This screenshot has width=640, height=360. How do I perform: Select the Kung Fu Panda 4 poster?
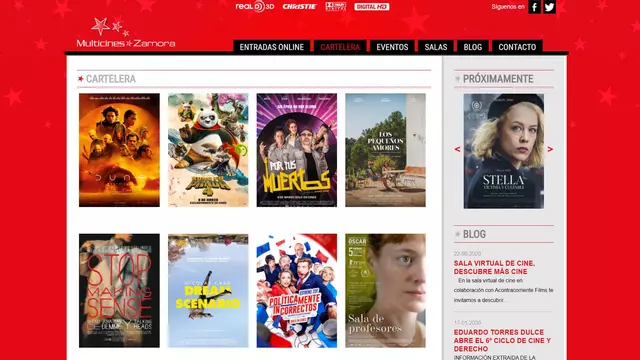click(x=208, y=150)
